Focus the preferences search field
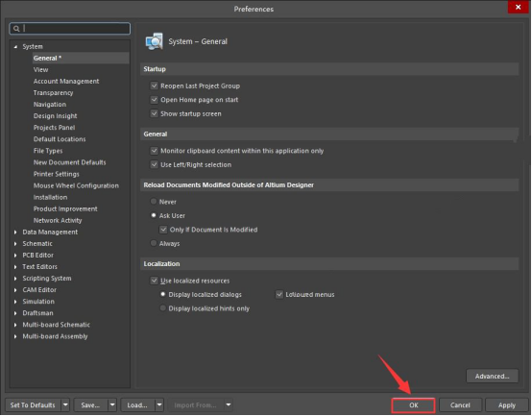 coord(69,29)
